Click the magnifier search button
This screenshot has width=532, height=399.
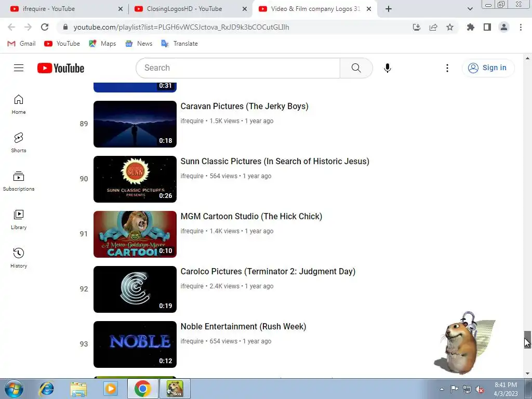click(356, 68)
